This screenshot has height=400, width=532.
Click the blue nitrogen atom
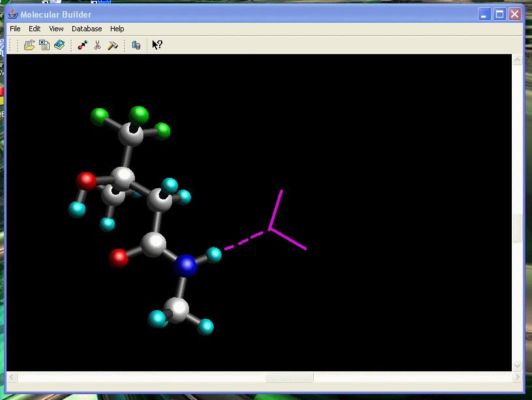[x=185, y=266]
